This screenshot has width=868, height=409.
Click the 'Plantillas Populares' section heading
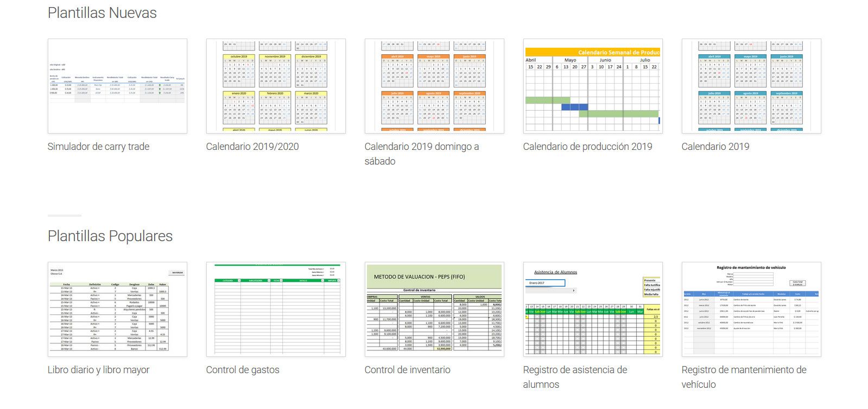[110, 236]
